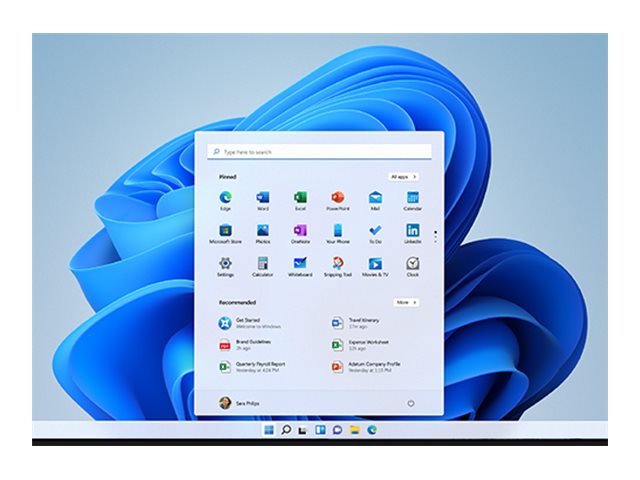Open the Travel Itinerary document
Viewport: 640px width, 480px height.
point(355,323)
